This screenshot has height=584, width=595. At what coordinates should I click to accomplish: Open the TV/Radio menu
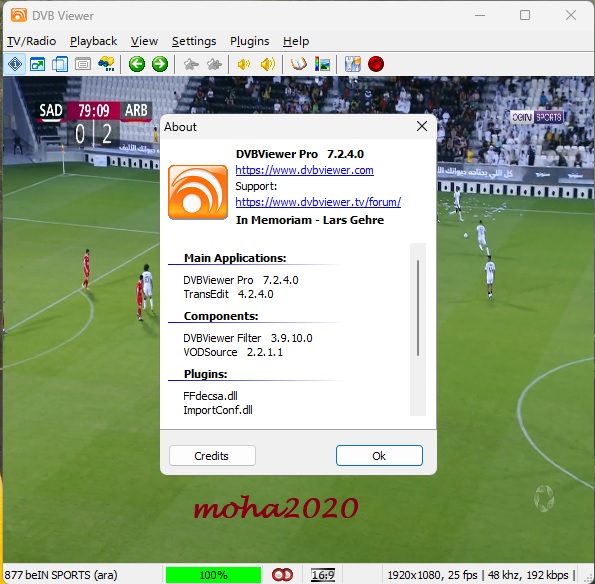pos(31,41)
